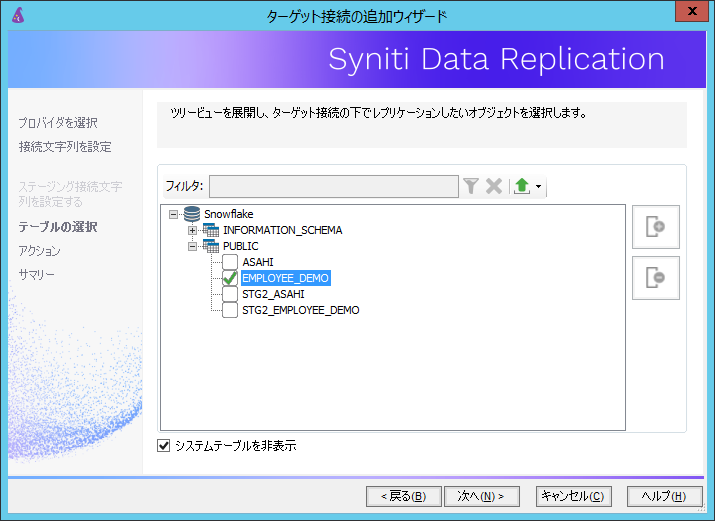The image size is (715, 521).
Task: Click the remove object minus button
Action: click(656, 278)
